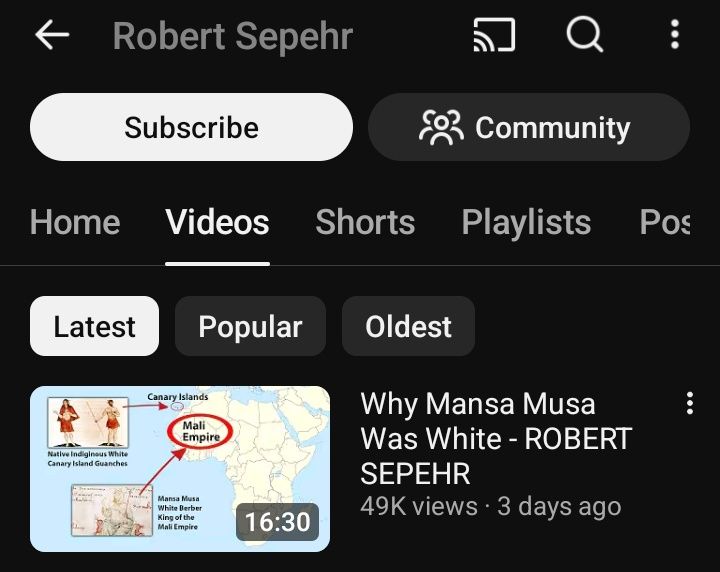Select the Videos tab
Image resolution: width=720 pixels, height=572 pixels.
pos(217,222)
